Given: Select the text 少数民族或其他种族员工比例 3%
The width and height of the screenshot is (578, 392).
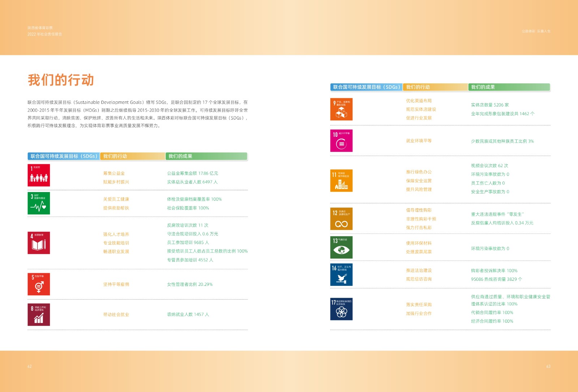Looking at the screenshot, I should point(502,141).
